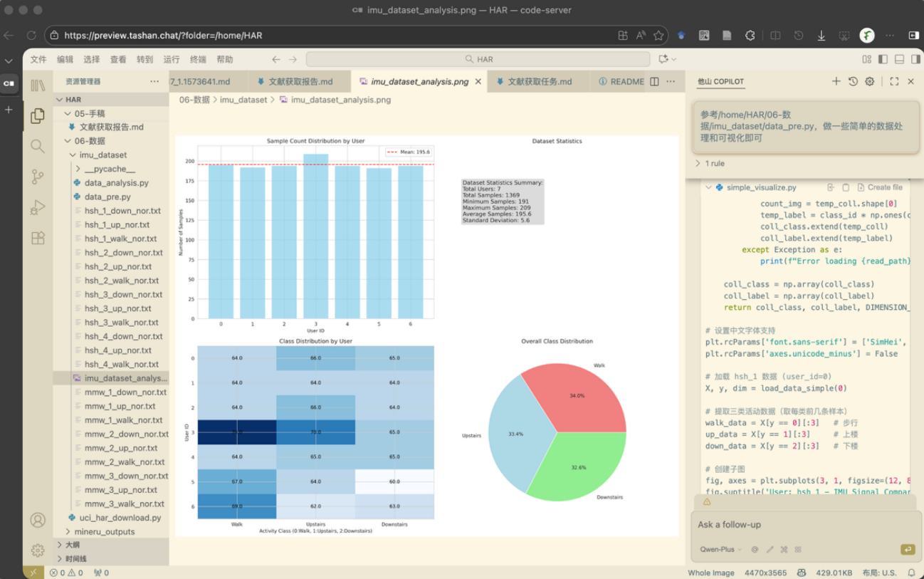The width and height of the screenshot is (924, 579).
Task: Open the Extensions view
Action: [x=38, y=239]
